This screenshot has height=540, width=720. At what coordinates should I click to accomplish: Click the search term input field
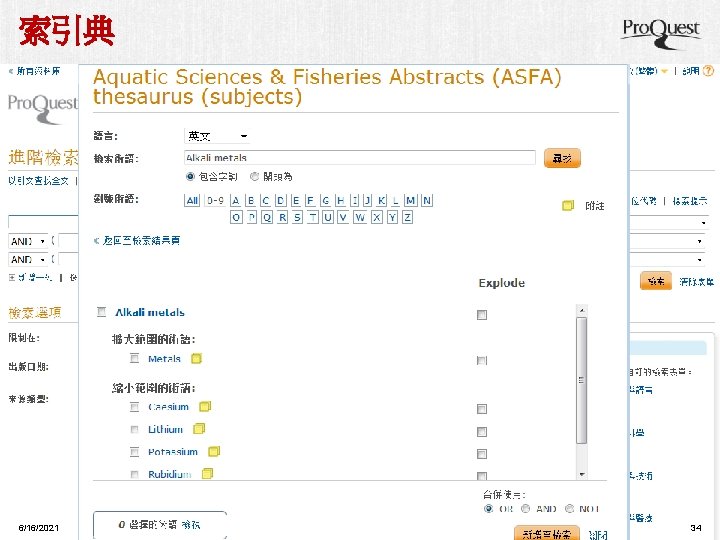click(360, 158)
